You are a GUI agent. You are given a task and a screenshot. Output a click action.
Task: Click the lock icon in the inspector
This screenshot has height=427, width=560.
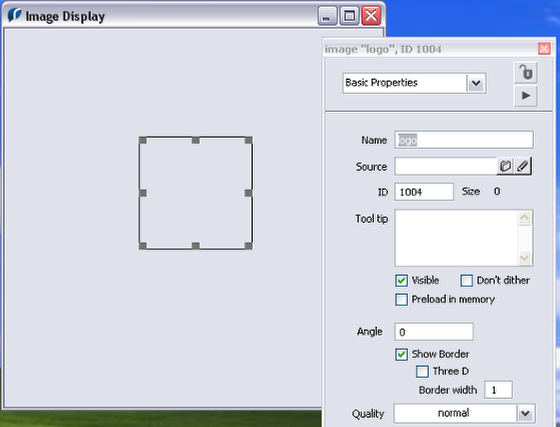526,73
